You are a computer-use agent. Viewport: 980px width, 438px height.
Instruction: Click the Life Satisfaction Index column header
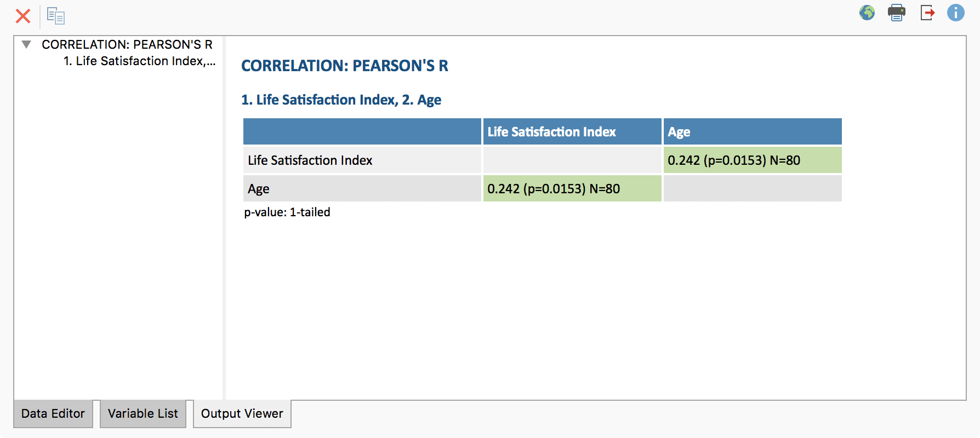(572, 131)
